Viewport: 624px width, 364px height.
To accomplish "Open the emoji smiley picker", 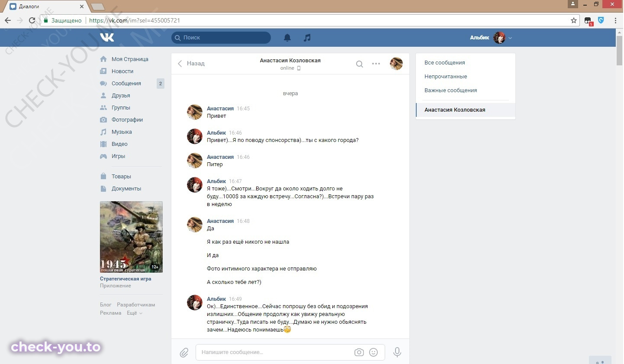I will click(x=373, y=352).
